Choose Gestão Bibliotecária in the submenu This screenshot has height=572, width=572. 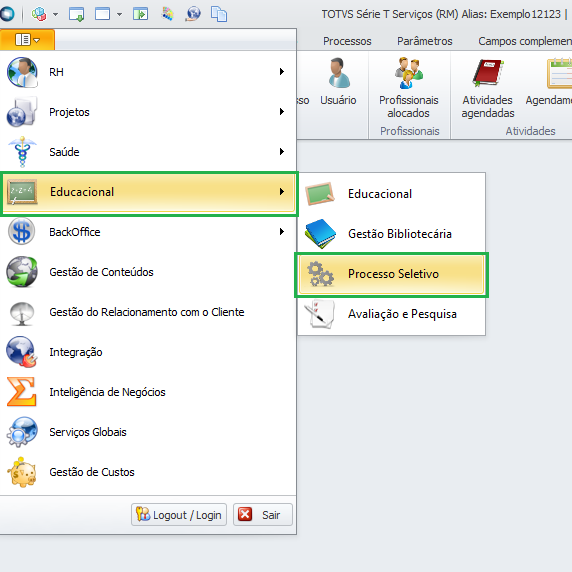[391, 233]
